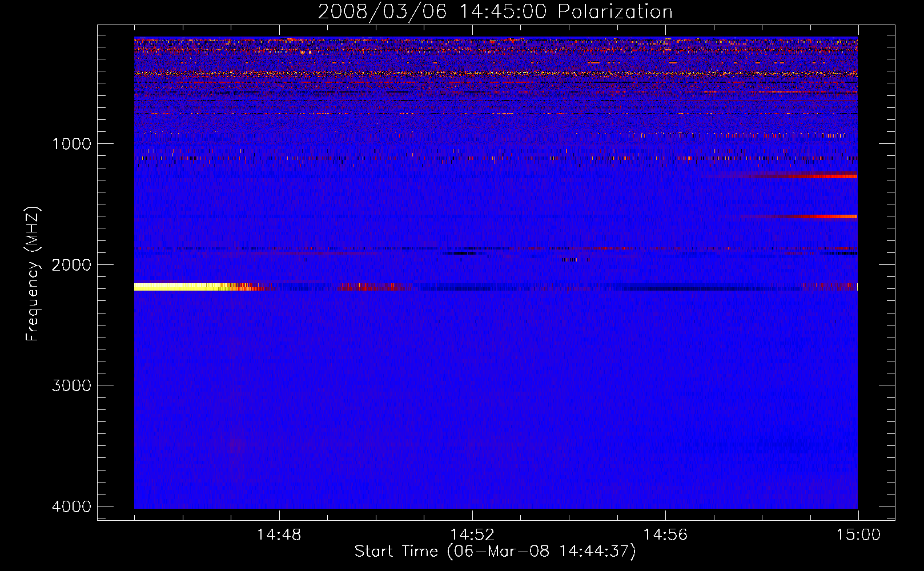The width and height of the screenshot is (924, 571).
Task: Click the 2000 frequency tick label
Action: point(71,264)
